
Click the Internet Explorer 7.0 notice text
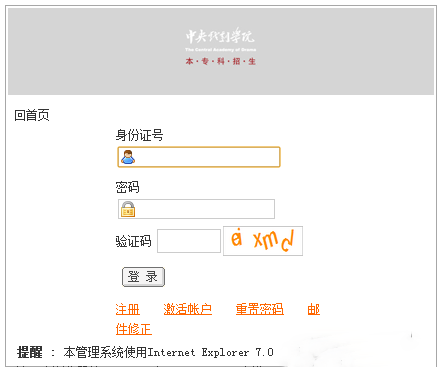pyautogui.click(x=211, y=352)
